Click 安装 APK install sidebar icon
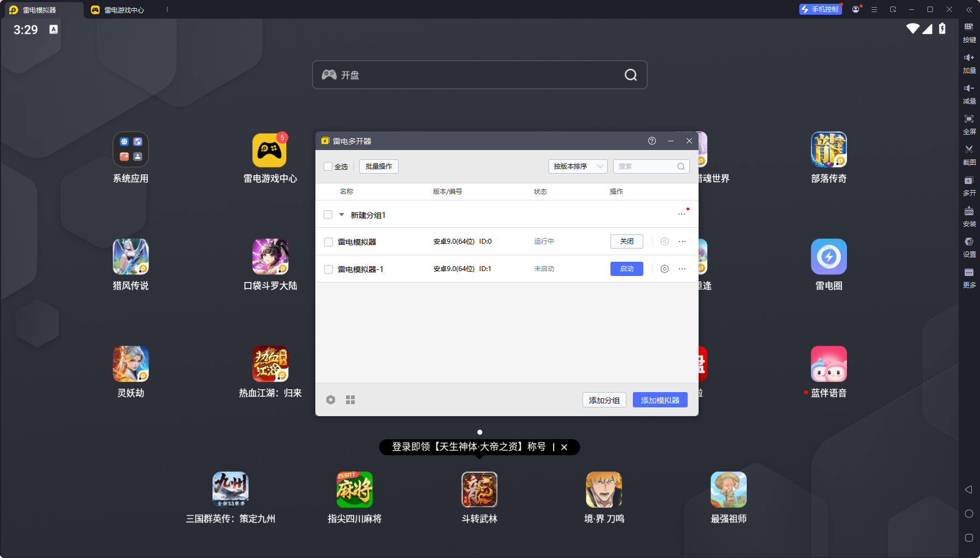This screenshot has height=558, width=980. coord(969,217)
